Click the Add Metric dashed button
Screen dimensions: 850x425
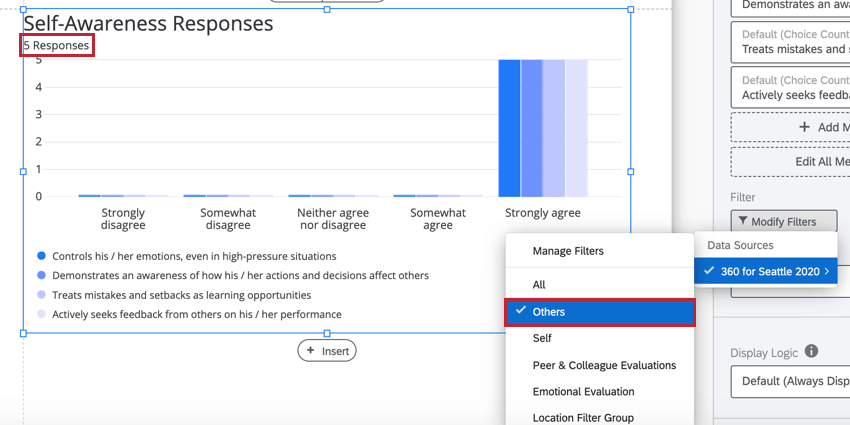click(x=790, y=127)
